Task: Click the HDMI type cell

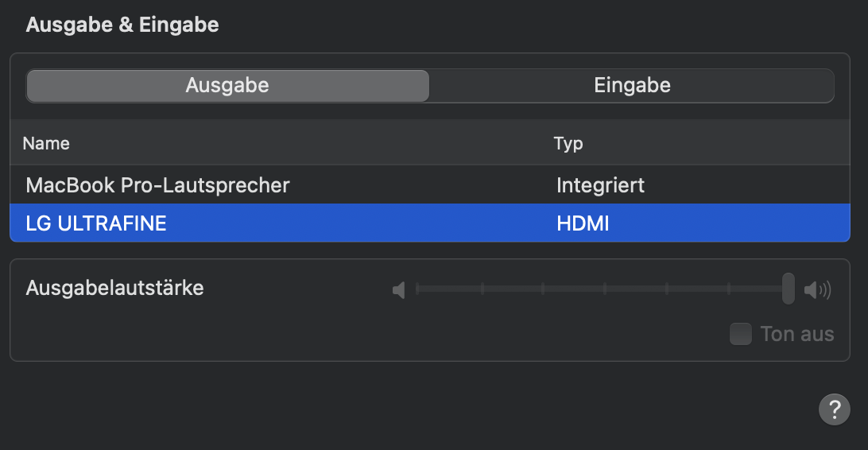Action: click(583, 223)
